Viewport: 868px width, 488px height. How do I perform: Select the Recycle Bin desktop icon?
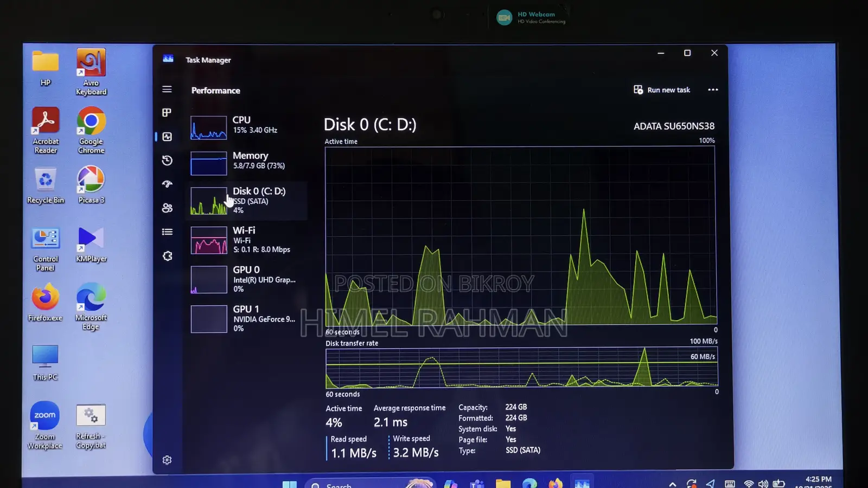click(x=46, y=185)
